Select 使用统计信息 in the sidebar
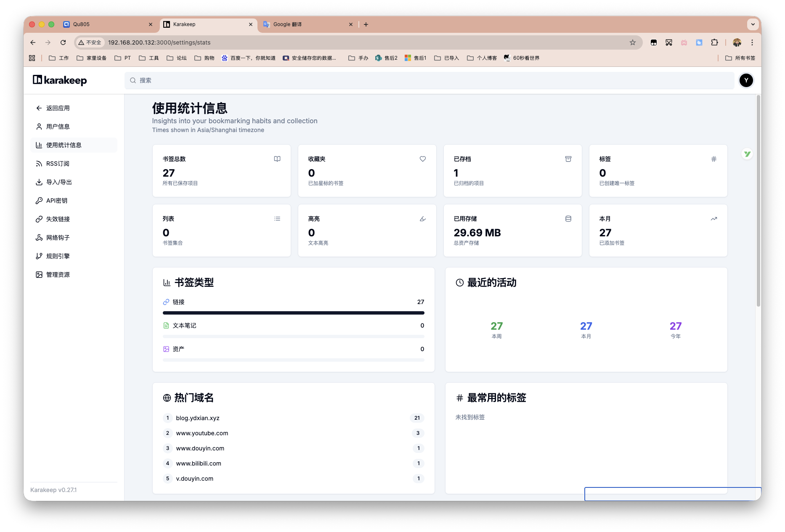This screenshot has width=785, height=532. pyautogui.click(x=64, y=145)
